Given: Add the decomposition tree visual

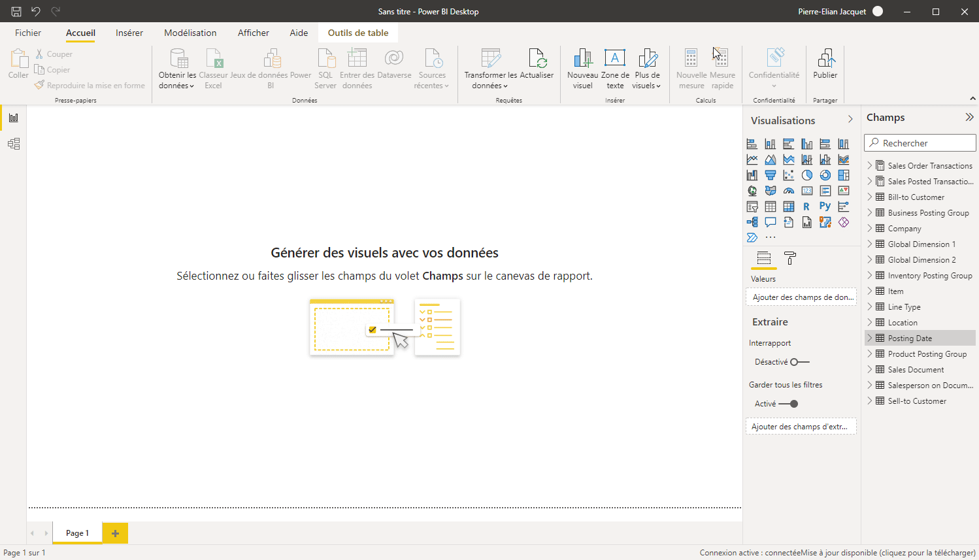Looking at the screenshot, I should tap(752, 222).
